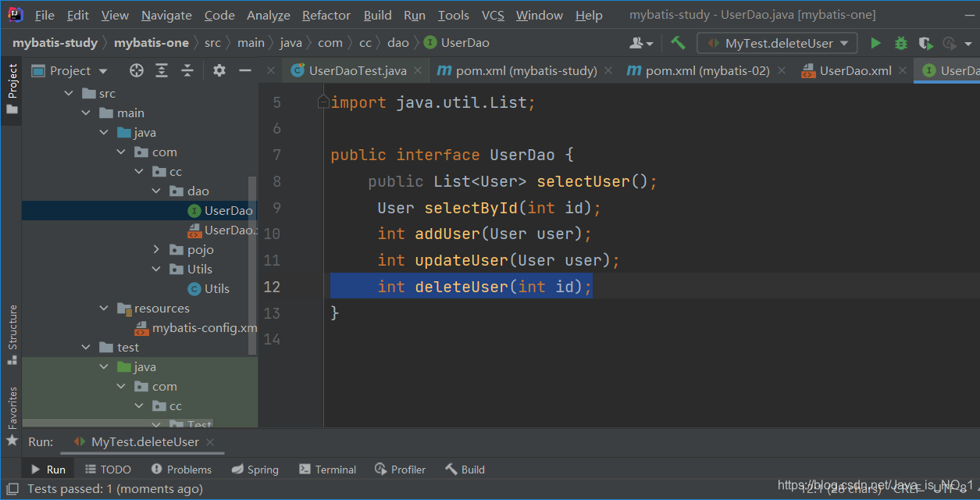The width and height of the screenshot is (980, 500).
Task: Click the updateUser method name
Action: [x=461, y=260]
